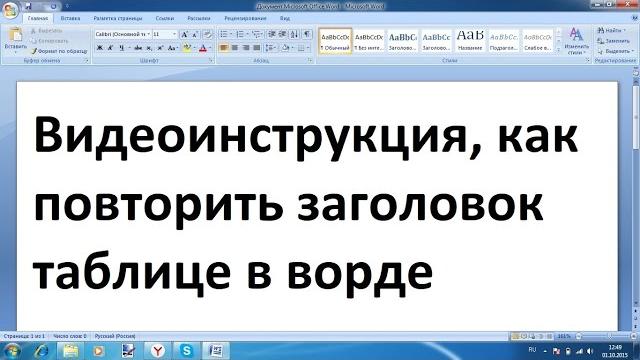This screenshot has width=640, height=360.
Task: Start a bulleted list
Action: [225, 34]
